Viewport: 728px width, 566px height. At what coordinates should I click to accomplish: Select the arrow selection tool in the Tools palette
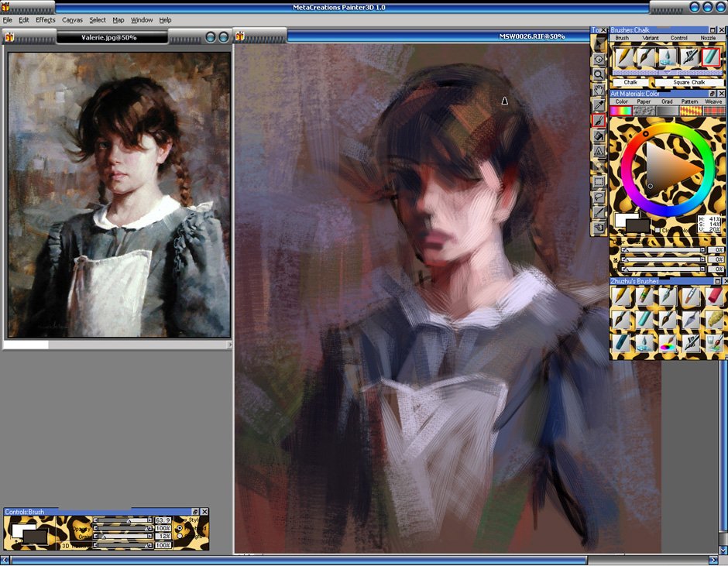599,44
